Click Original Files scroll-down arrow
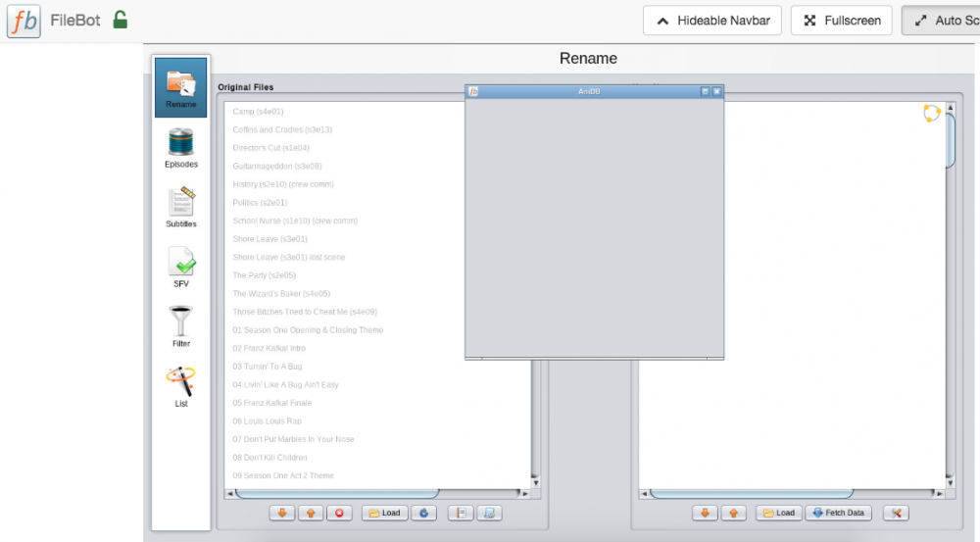Image resolution: width=980 pixels, height=542 pixels. 536,482
